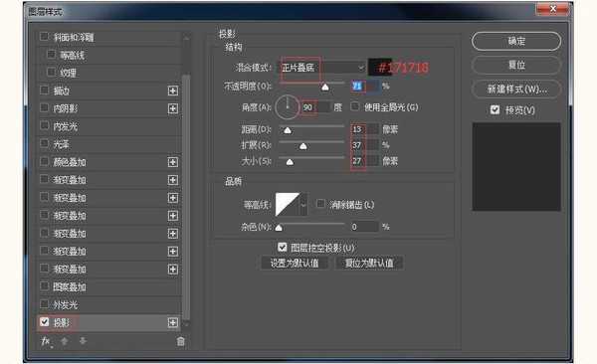The height and width of the screenshot is (364, 597).
Task: Click the 不透明度 percent value field
Action: (x=365, y=87)
